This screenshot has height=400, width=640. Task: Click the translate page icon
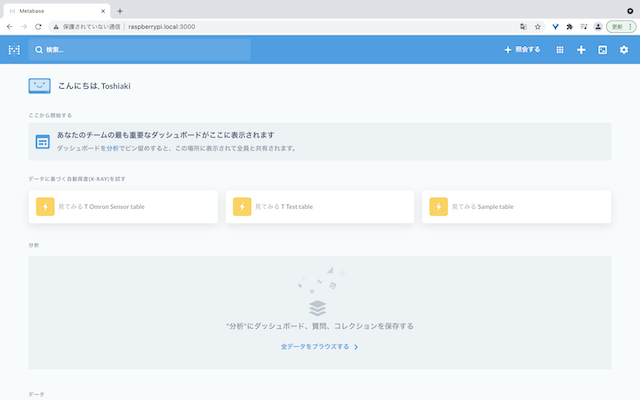coord(523,27)
